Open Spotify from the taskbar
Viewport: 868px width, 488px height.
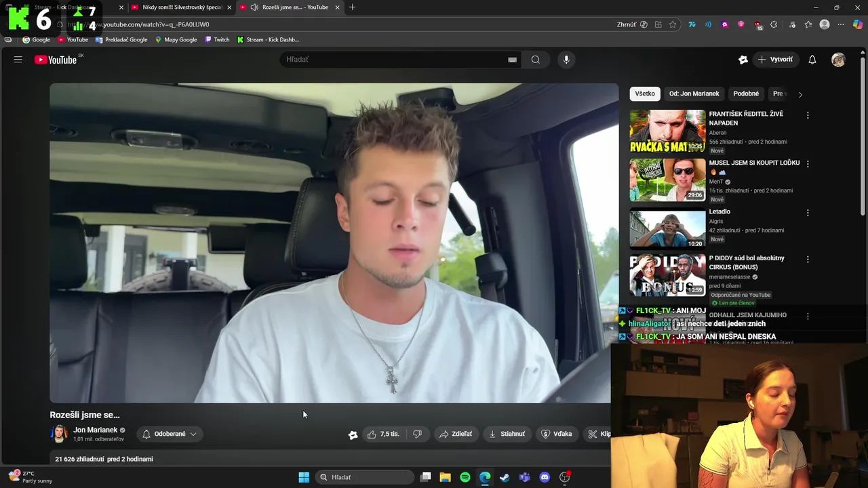[465, 477]
